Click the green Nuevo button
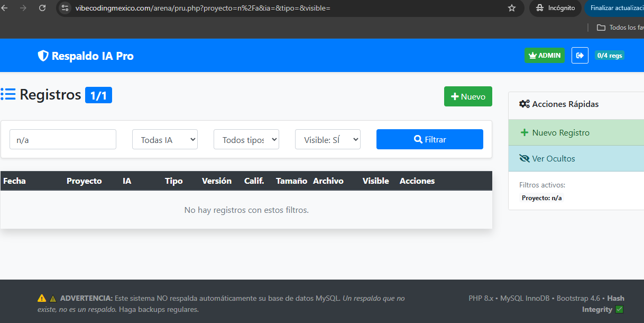The width and height of the screenshot is (644, 323). point(468,96)
